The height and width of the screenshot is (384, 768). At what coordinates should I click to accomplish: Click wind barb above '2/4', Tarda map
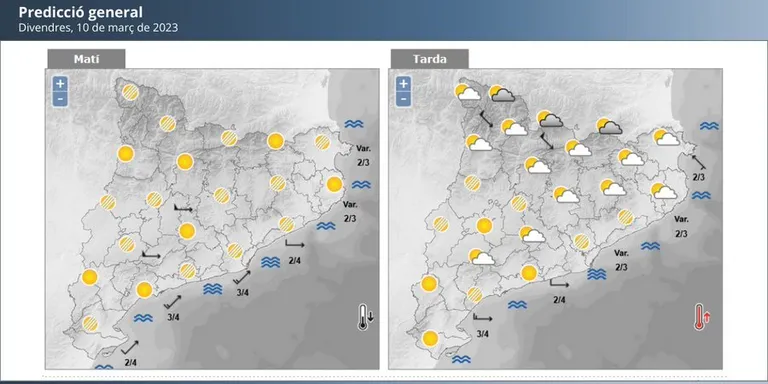pyautogui.click(x=560, y=284)
